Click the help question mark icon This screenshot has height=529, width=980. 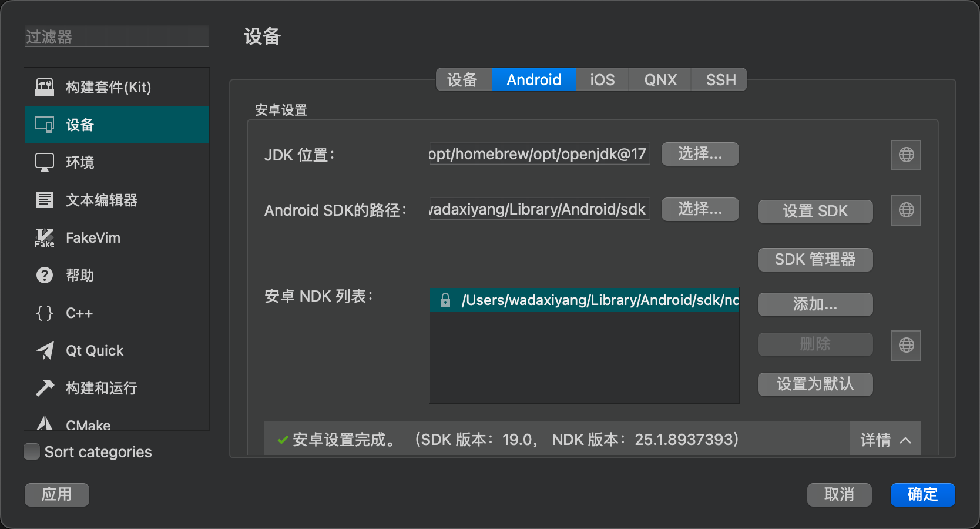[x=45, y=275]
